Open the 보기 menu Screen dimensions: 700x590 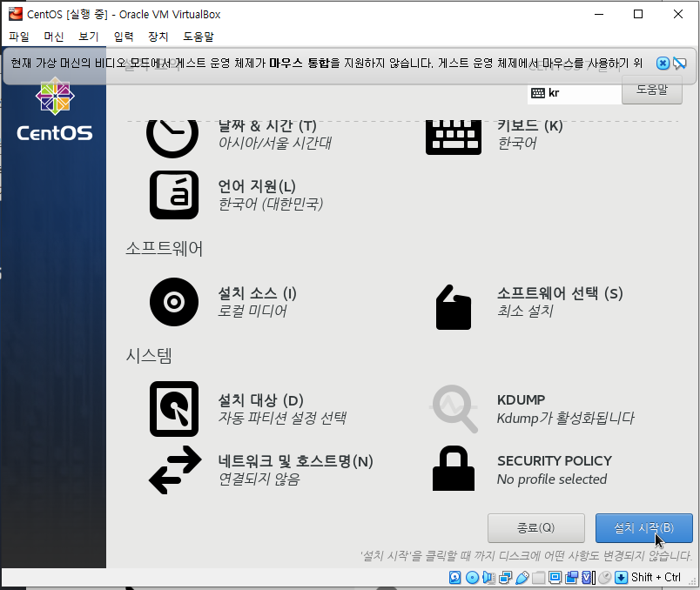[x=89, y=37]
